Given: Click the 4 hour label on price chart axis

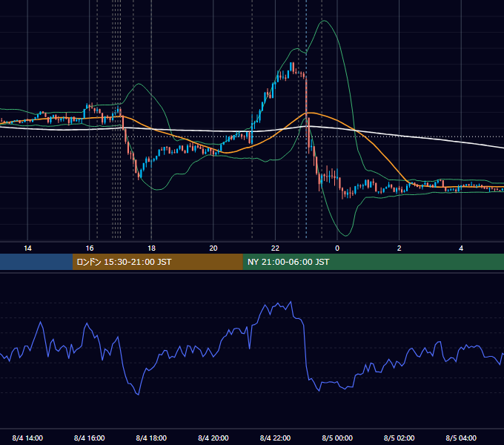Looking at the screenshot, I should [x=461, y=248].
